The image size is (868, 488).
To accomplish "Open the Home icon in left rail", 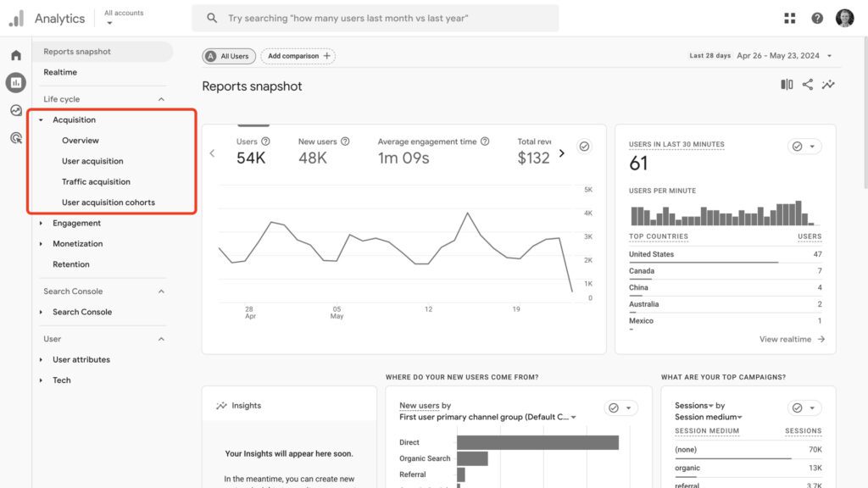I will pyautogui.click(x=15, y=56).
